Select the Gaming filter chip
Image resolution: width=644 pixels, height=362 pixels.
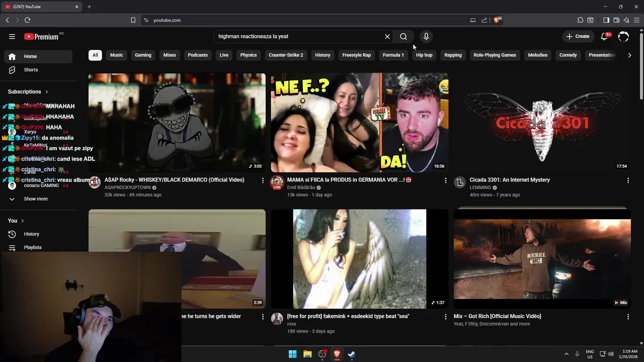coord(143,55)
